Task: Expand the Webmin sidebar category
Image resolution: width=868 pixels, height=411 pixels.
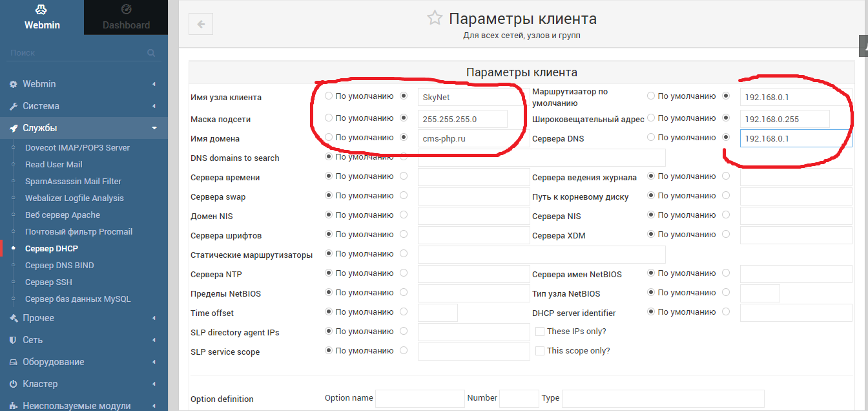Action: tap(84, 84)
